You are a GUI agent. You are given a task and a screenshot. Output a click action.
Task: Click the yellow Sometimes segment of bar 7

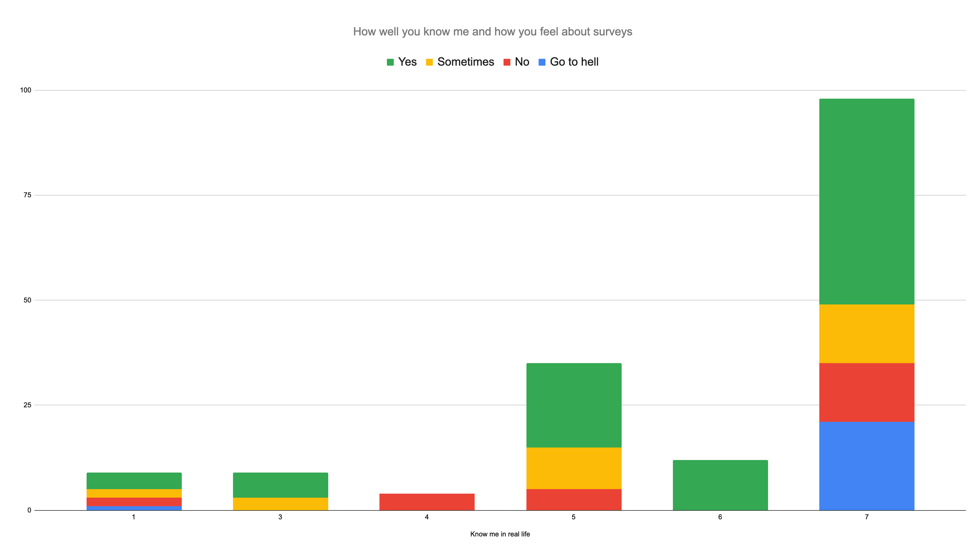coord(867,334)
